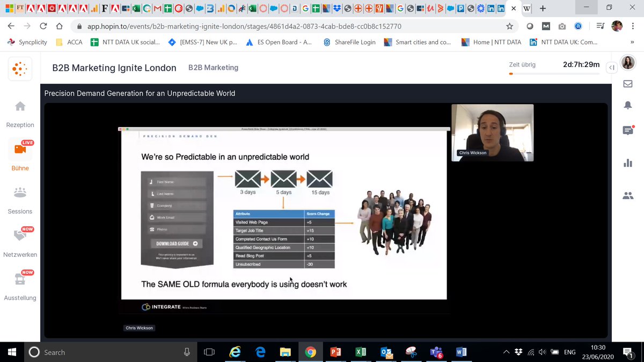Click the Chris Wickson speaker video thumbnail
Screen dimensions: 644x362
pyautogui.click(x=493, y=132)
